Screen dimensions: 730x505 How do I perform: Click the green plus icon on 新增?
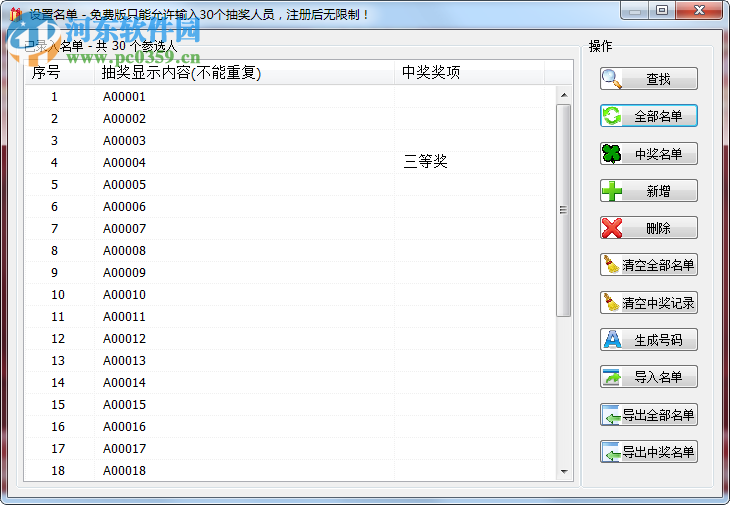pyautogui.click(x=611, y=191)
